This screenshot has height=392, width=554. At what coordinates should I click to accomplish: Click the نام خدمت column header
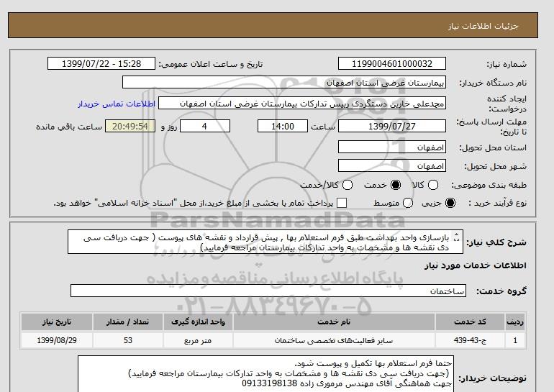coord(334,322)
